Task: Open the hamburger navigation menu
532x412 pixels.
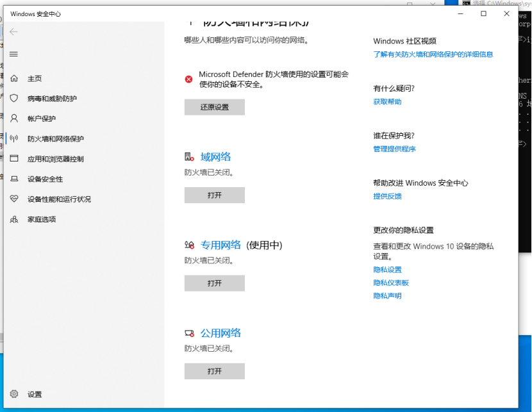Action: click(13, 54)
